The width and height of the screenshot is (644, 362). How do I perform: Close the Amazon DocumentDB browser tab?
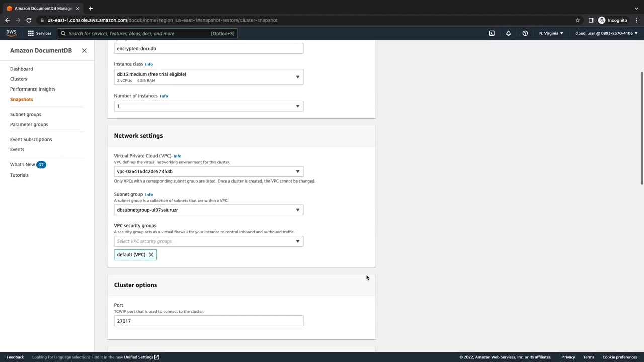click(x=78, y=8)
